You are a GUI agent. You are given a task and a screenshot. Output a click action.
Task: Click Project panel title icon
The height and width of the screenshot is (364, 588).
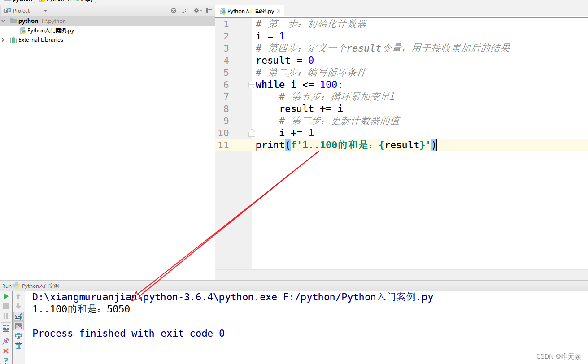[x=7, y=10]
